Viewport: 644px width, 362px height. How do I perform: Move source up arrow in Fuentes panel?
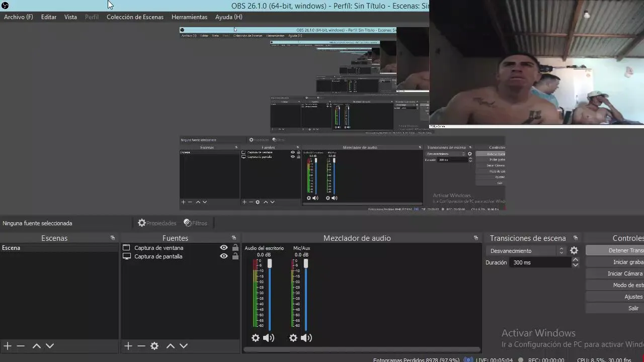click(x=171, y=346)
